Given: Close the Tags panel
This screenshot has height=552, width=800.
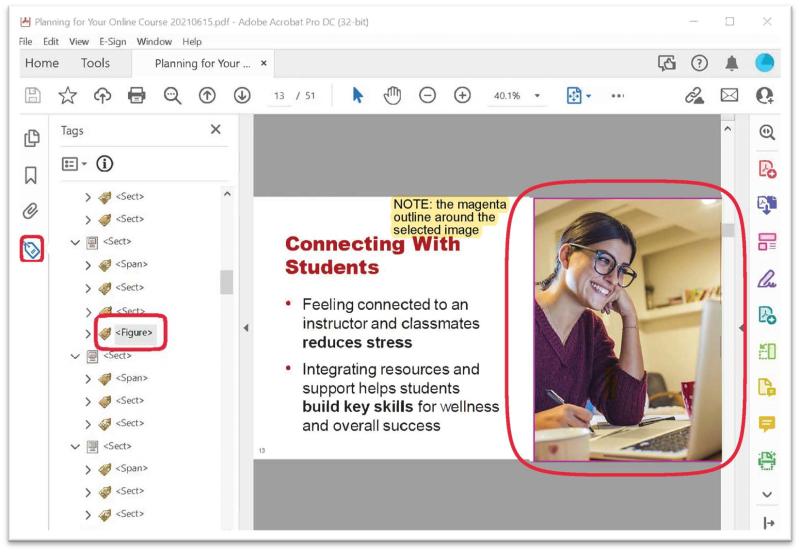Looking at the screenshot, I should tap(216, 130).
